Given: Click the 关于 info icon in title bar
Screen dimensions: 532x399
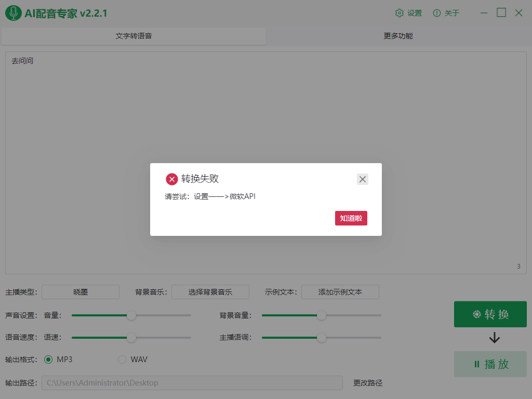Looking at the screenshot, I should click(x=437, y=12).
